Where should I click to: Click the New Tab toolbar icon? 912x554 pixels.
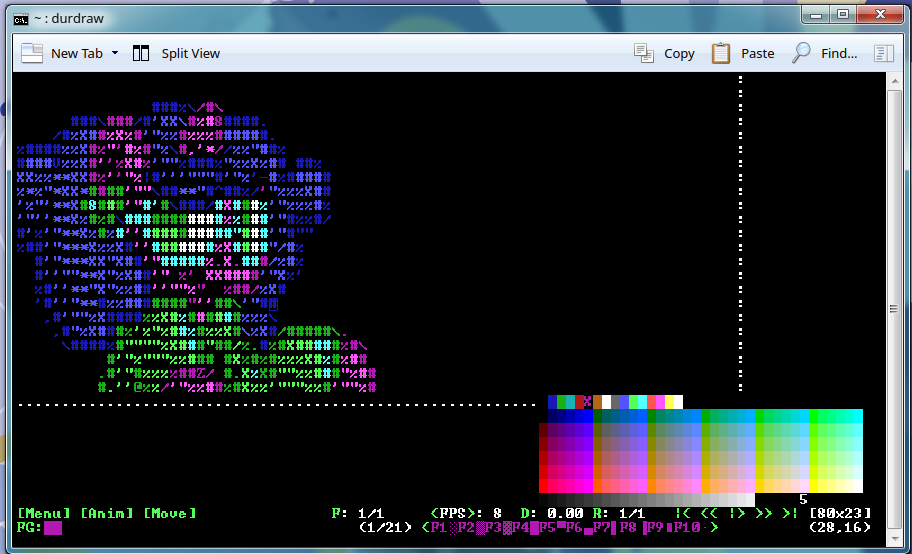click(x=32, y=53)
